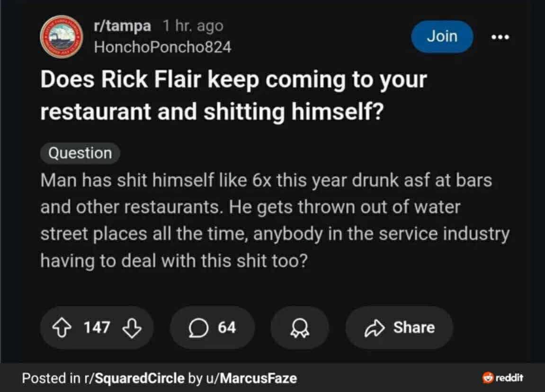The image size is (545, 392).
Task: Filter by the Question flair tag
Action: click(x=80, y=153)
